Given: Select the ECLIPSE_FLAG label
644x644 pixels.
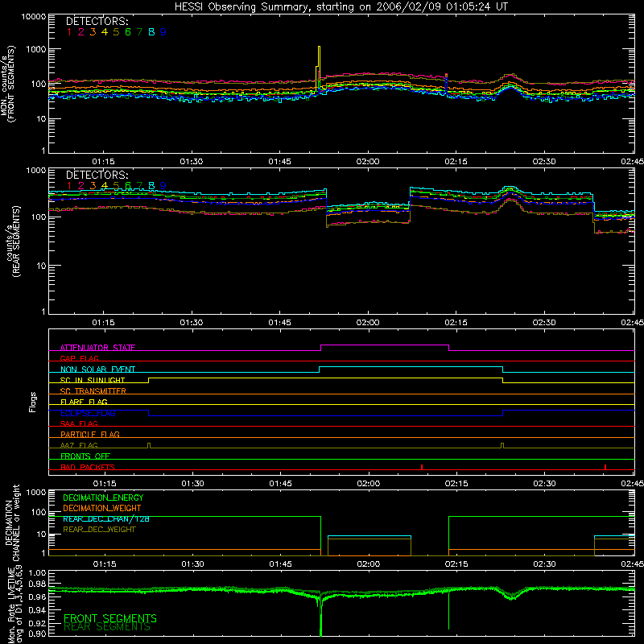Looking at the screenshot, I should click(88, 413).
